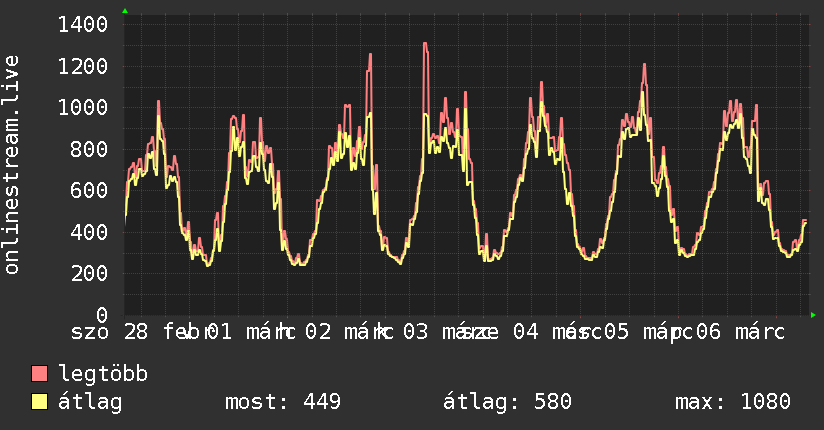
Task: Click the "28 febr" date label
Action: click(x=166, y=331)
